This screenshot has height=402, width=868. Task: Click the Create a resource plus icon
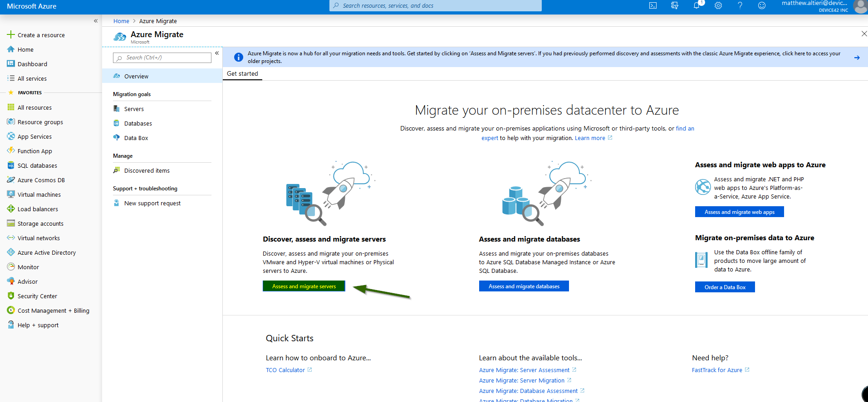[11, 34]
